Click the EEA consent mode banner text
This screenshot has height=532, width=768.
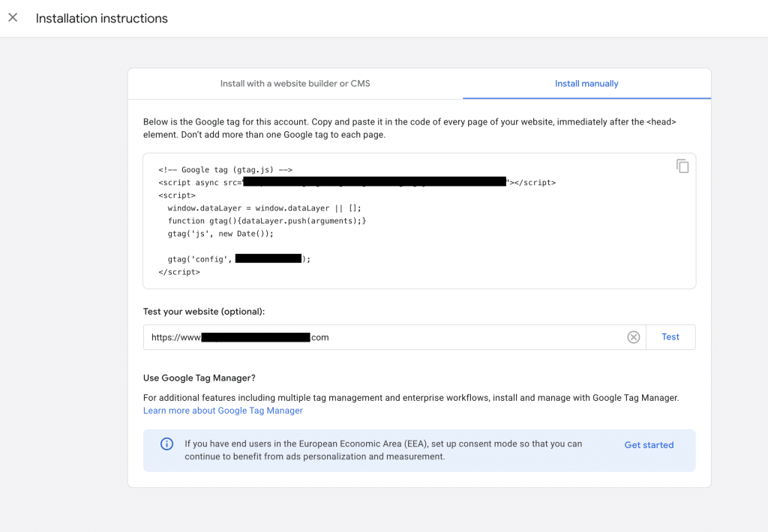click(382, 450)
